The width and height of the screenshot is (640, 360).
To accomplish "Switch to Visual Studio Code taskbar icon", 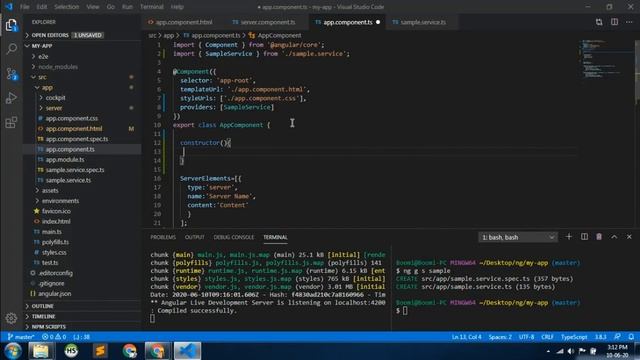I will coord(187,351).
